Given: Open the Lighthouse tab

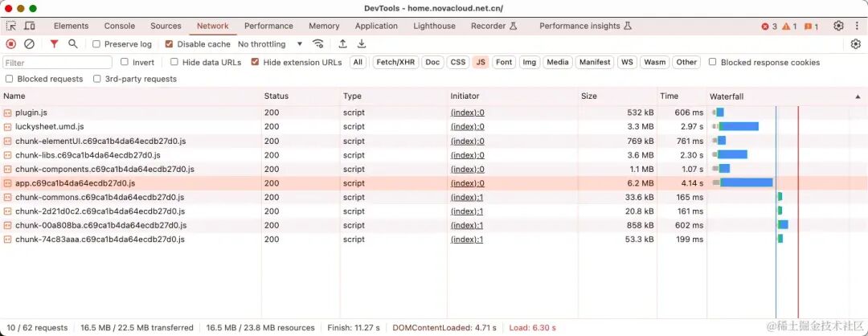Looking at the screenshot, I should 435,26.
